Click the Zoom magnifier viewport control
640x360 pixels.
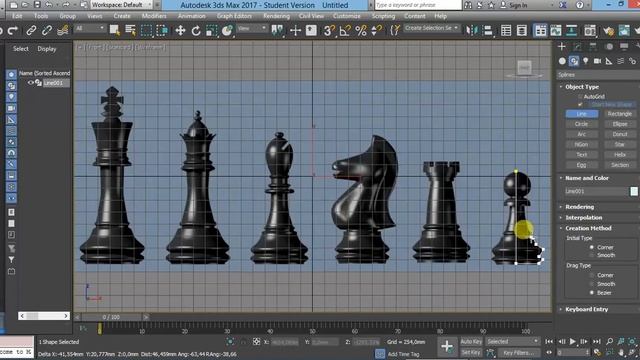[x=609, y=341]
